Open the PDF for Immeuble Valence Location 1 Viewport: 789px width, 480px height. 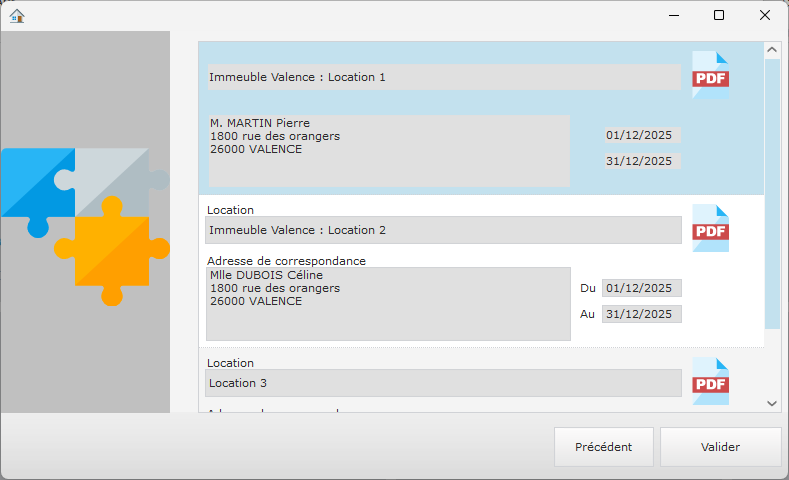(x=710, y=76)
